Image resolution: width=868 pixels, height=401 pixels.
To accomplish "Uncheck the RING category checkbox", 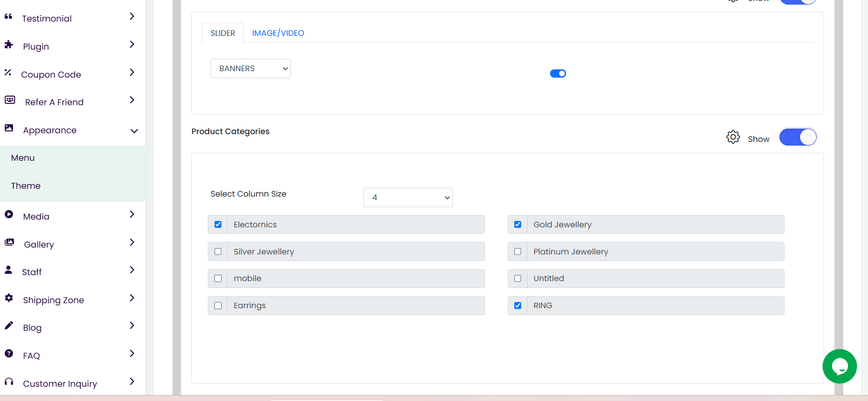I will coord(517,305).
